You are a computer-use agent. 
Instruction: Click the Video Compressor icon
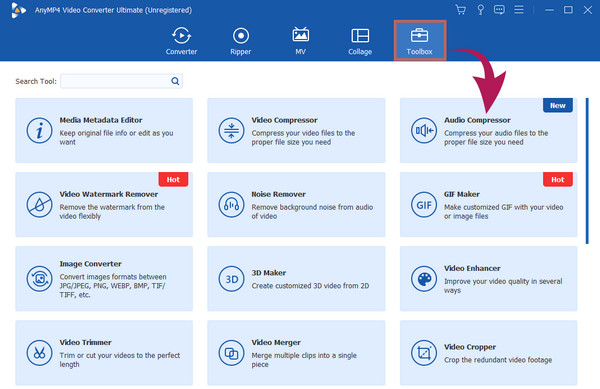pos(231,130)
